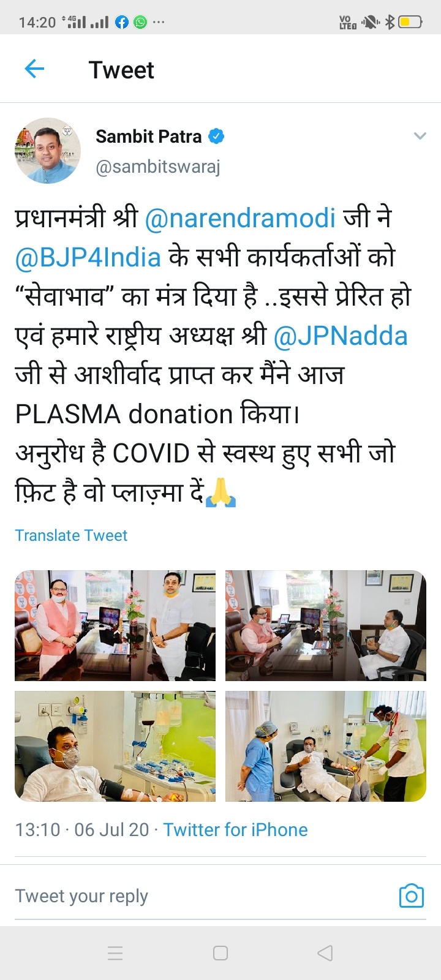Image resolution: width=441 pixels, height=980 pixels.
Task: Open tweet options chevron dropdown
Action: [420, 136]
